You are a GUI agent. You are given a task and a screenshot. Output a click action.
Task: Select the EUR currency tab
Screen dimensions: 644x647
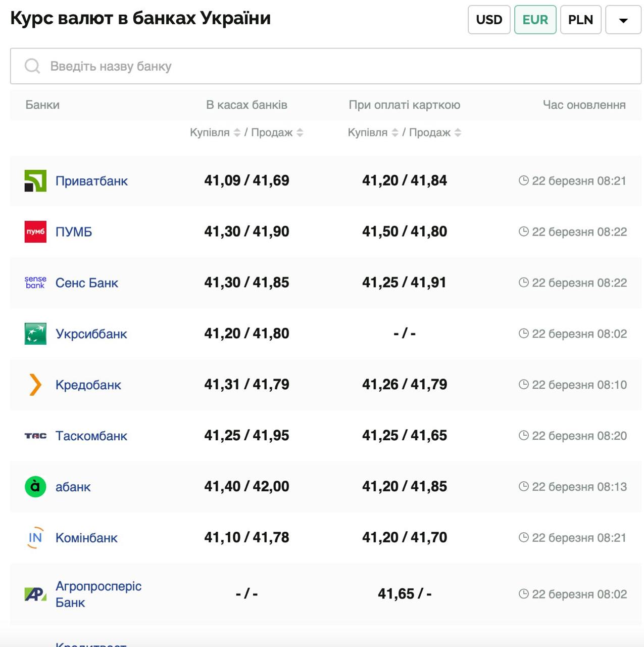(535, 20)
